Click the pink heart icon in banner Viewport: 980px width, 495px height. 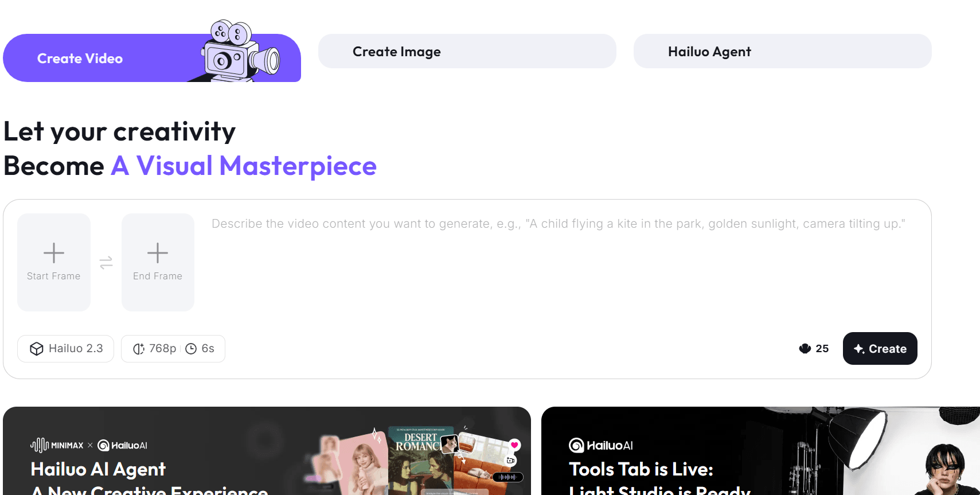(x=514, y=445)
